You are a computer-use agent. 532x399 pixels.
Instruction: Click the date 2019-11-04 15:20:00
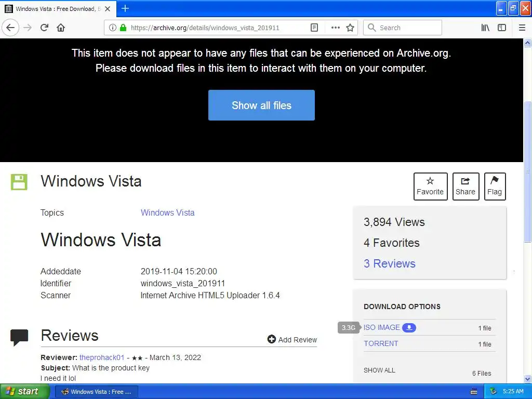pos(179,271)
